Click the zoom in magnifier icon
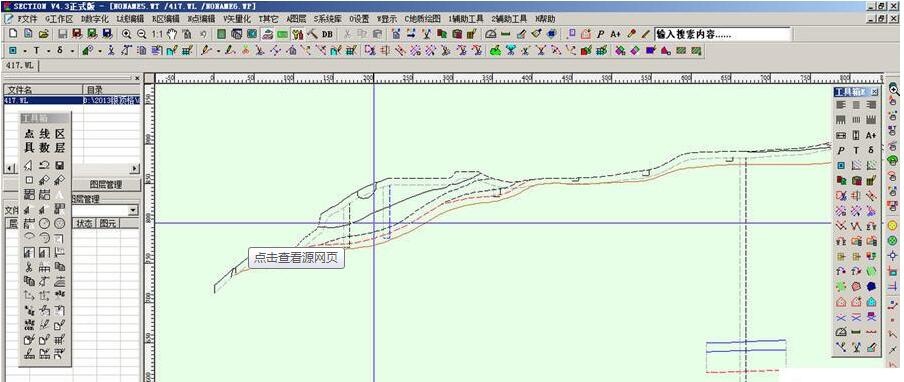The width and height of the screenshot is (904, 382). [126, 34]
